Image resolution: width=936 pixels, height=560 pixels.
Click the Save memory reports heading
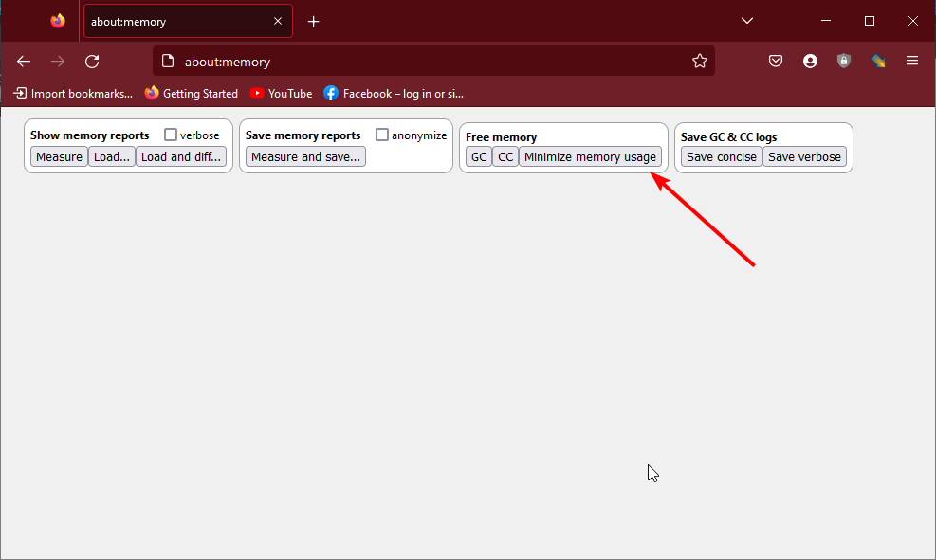tap(303, 135)
